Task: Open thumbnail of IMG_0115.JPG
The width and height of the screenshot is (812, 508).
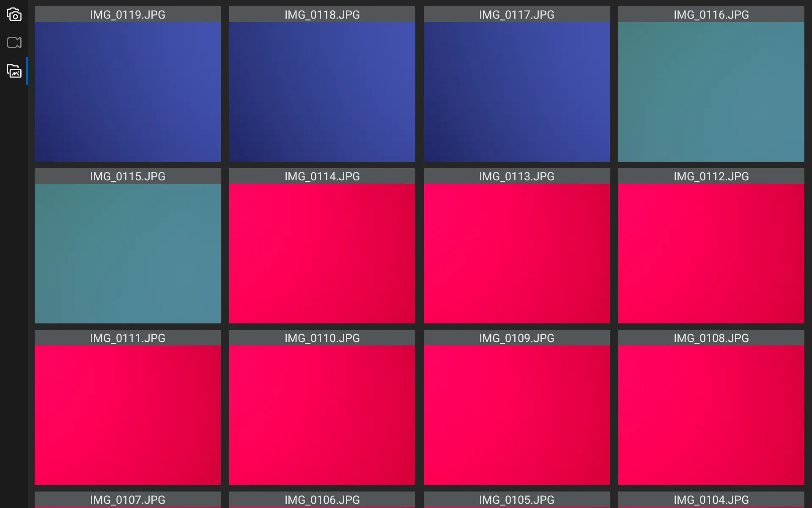Action: click(x=128, y=253)
